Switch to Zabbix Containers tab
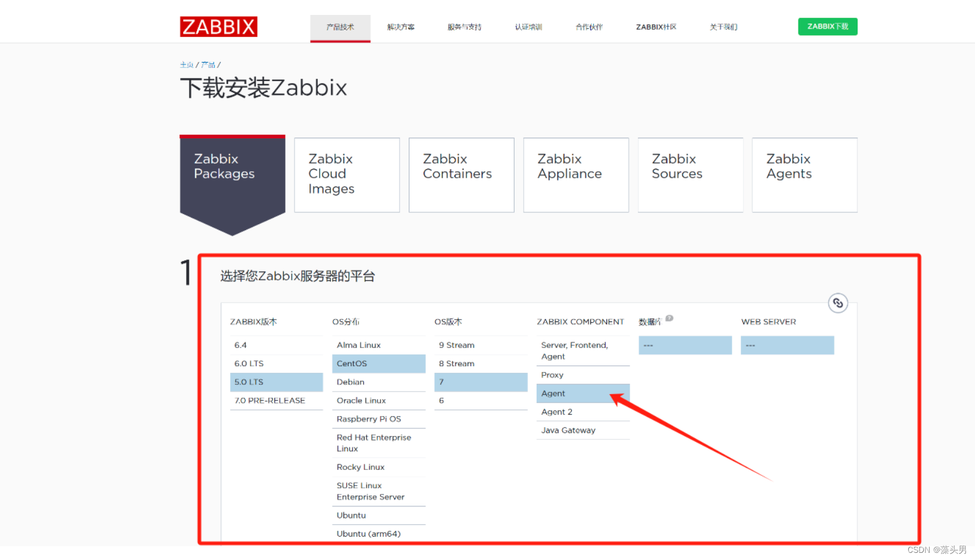The height and width of the screenshot is (560, 975). tap(462, 175)
